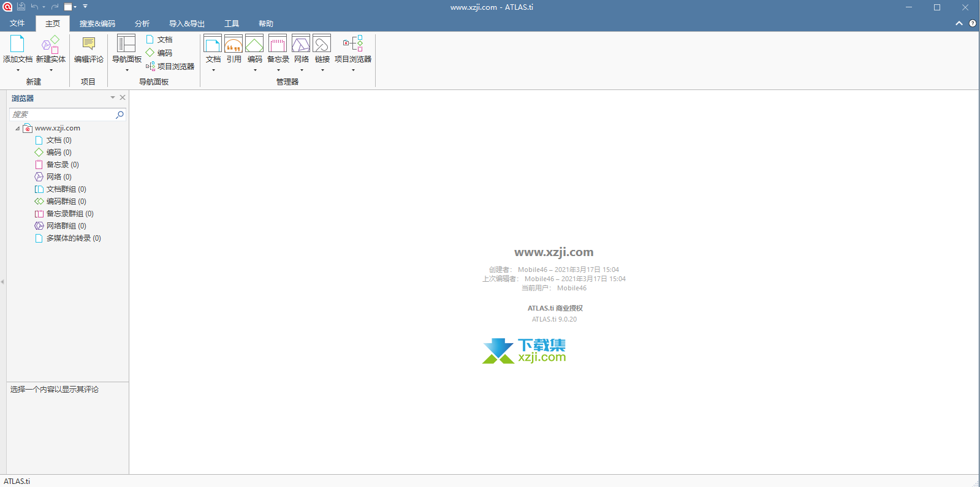Viewport: 980px width, 487px height.
Task: Select the 网络 (0) tree item
Action: [x=53, y=177]
